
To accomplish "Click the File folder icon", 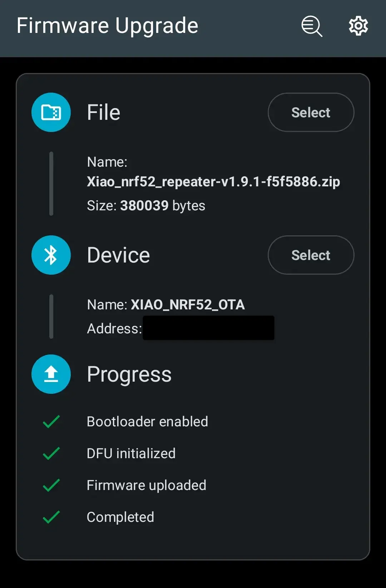I will coord(51,112).
